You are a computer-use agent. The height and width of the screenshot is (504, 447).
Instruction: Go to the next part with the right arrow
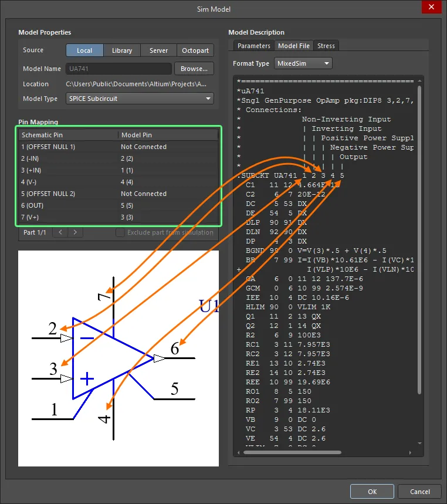click(x=76, y=232)
